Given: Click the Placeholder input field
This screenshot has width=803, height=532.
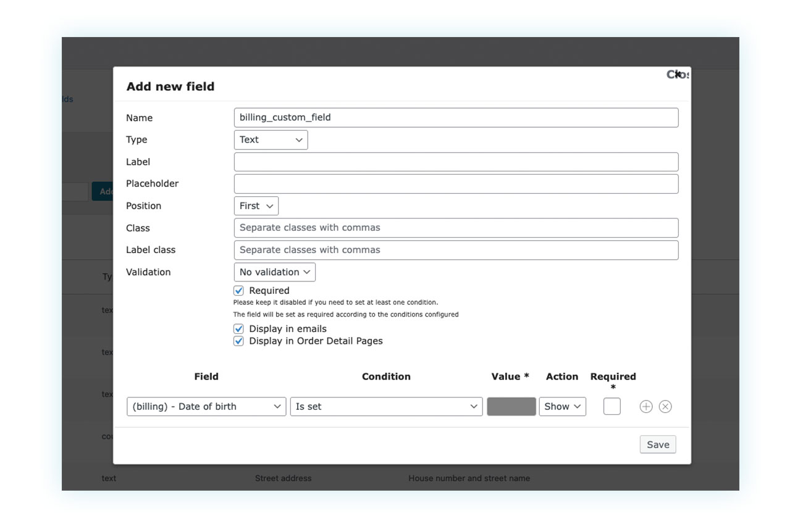Looking at the screenshot, I should click(x=455, y=183).
